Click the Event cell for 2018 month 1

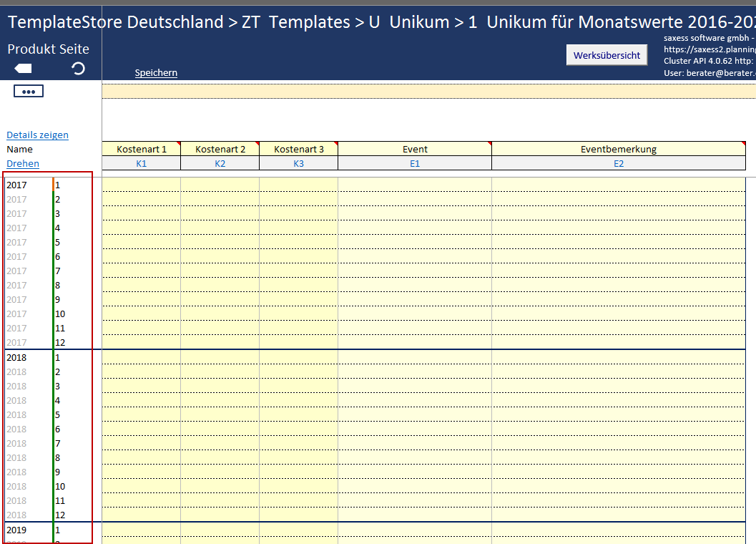coord(415,357)
